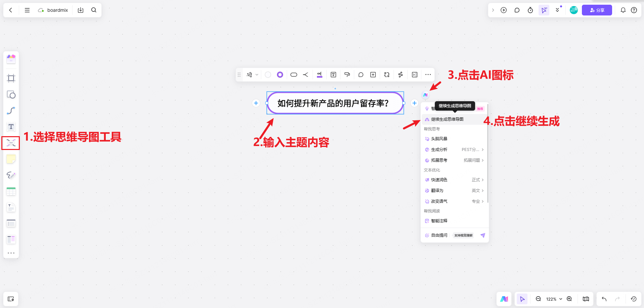Select 继续生成思维导图 in the AI menu
The width and height of the screenshot is (644, 308).
point(448,119)
